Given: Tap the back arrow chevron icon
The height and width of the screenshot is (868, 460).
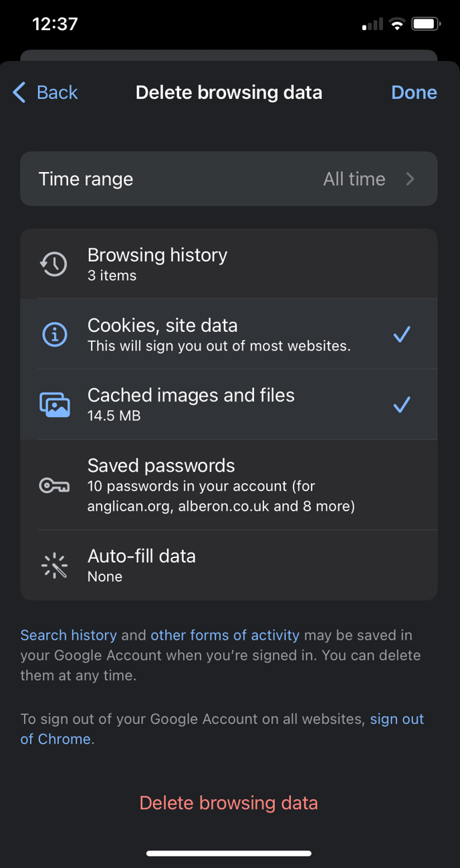Looking at the screenshot, I should (19, 92).
